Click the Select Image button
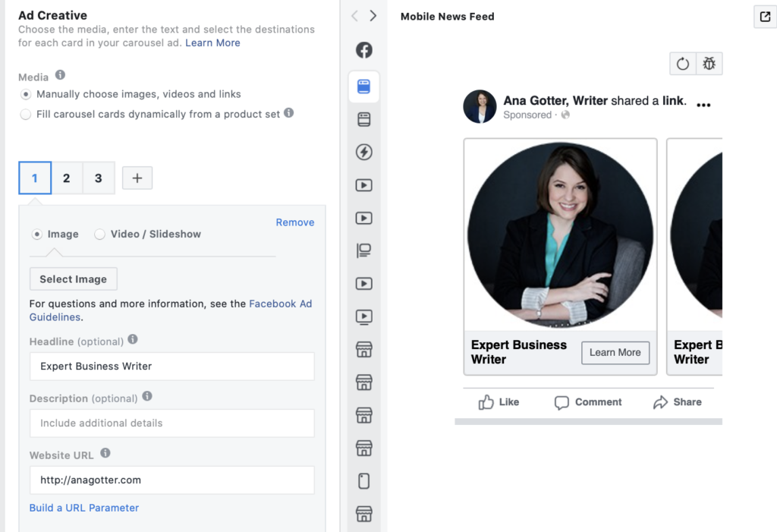Image resolution: width=777 pixels, height=532 pixels. [x=74, y=279]
